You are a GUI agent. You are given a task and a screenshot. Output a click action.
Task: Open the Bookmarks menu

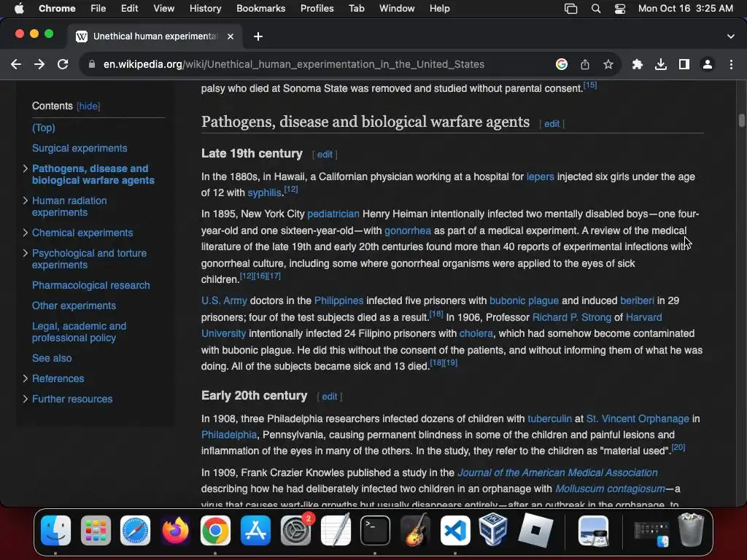click(x=260, y=9)
